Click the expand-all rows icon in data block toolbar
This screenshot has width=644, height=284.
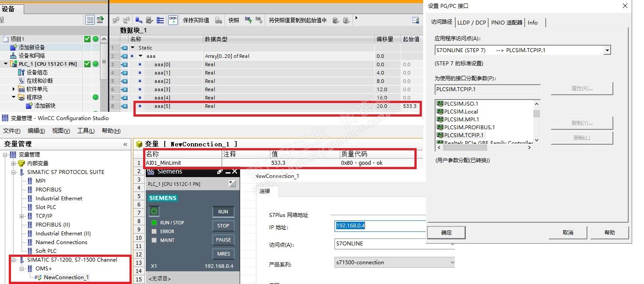(160, 20)
